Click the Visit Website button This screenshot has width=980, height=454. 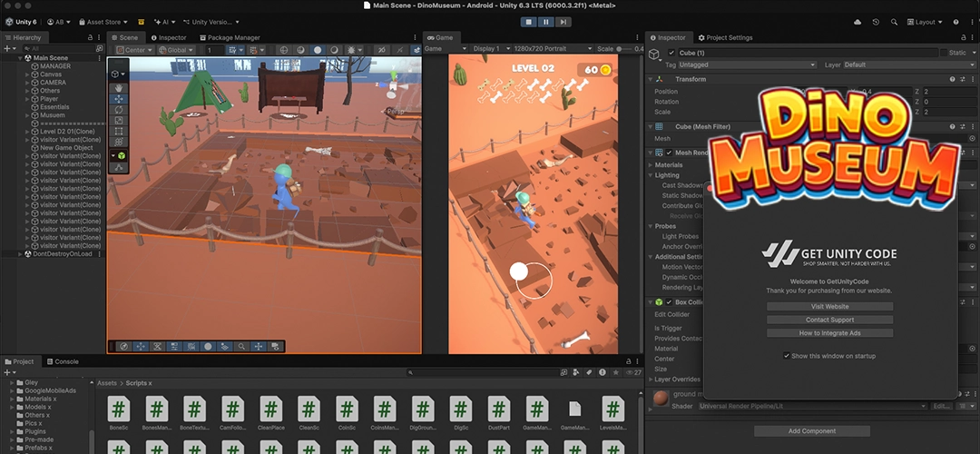[829, 307]
